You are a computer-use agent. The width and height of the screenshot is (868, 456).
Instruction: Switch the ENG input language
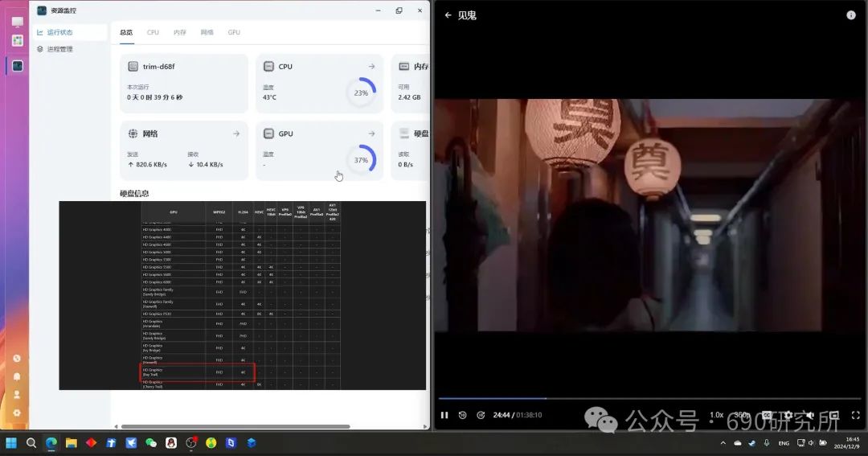[784, 443]
